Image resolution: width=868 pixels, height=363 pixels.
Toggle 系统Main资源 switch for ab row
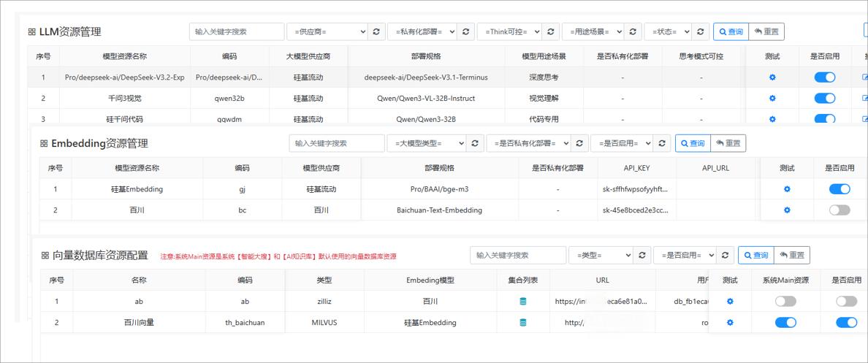785,302
